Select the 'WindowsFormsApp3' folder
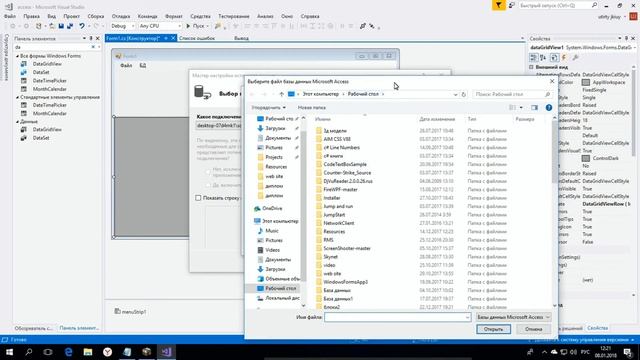Viewport: 640px width, 360px height. [345, 282]
